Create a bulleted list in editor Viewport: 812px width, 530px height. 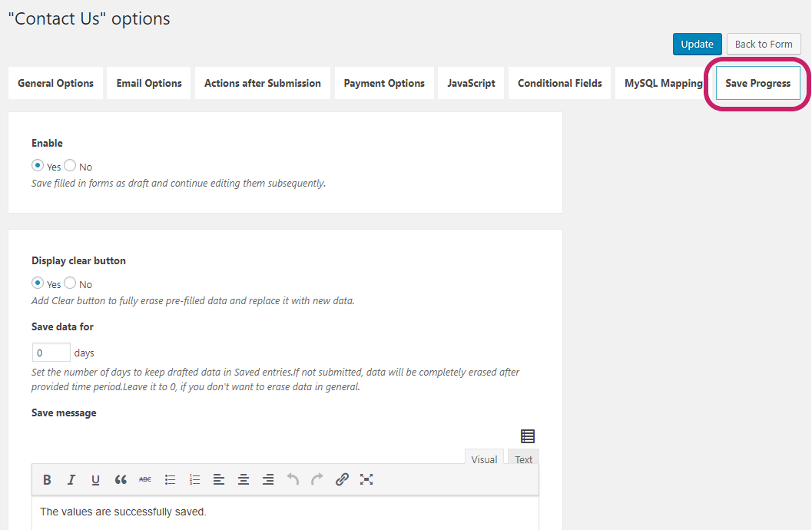(x=170, y=480)
